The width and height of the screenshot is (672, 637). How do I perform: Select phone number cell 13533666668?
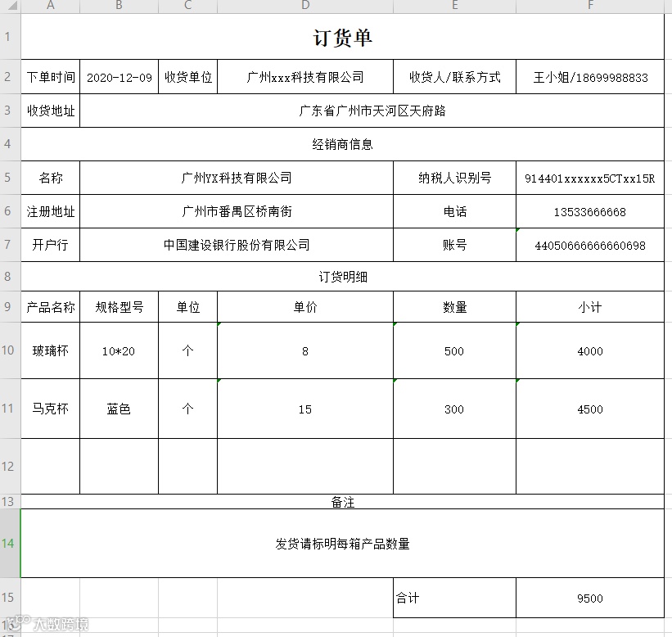click(x=590, y=211)
